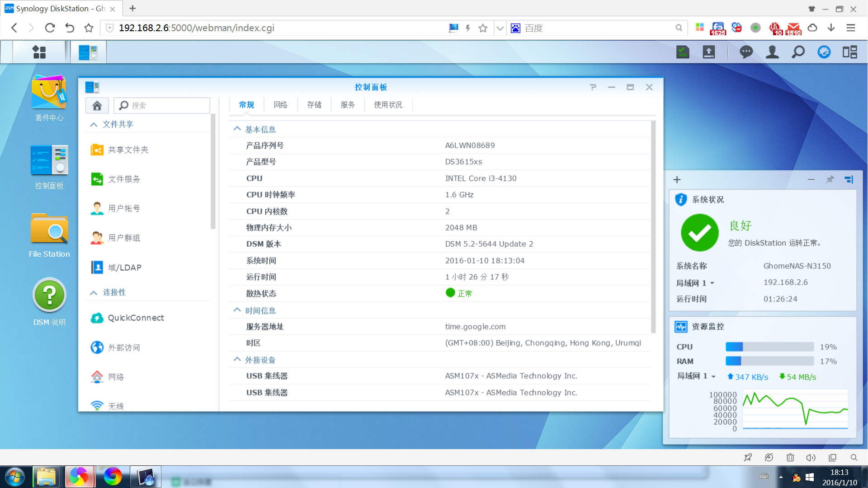Collapse the External Devices section
This screenshot has height=488, width=868.
(x=237, y=359)
